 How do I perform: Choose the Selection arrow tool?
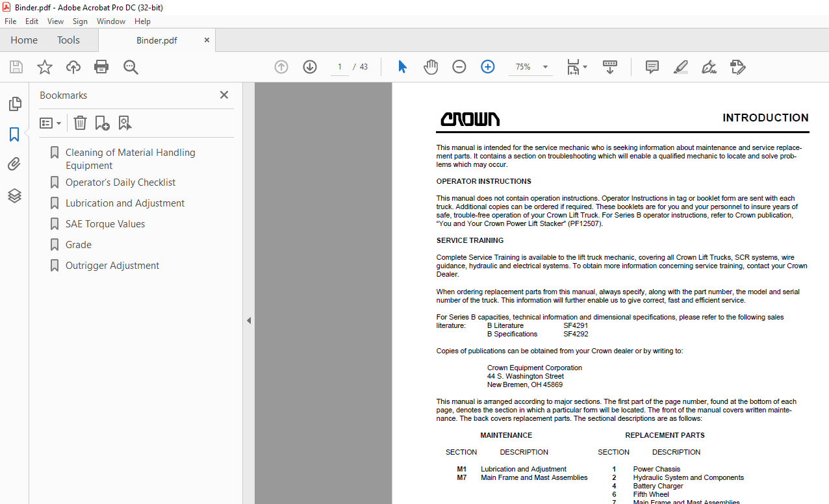402,67
